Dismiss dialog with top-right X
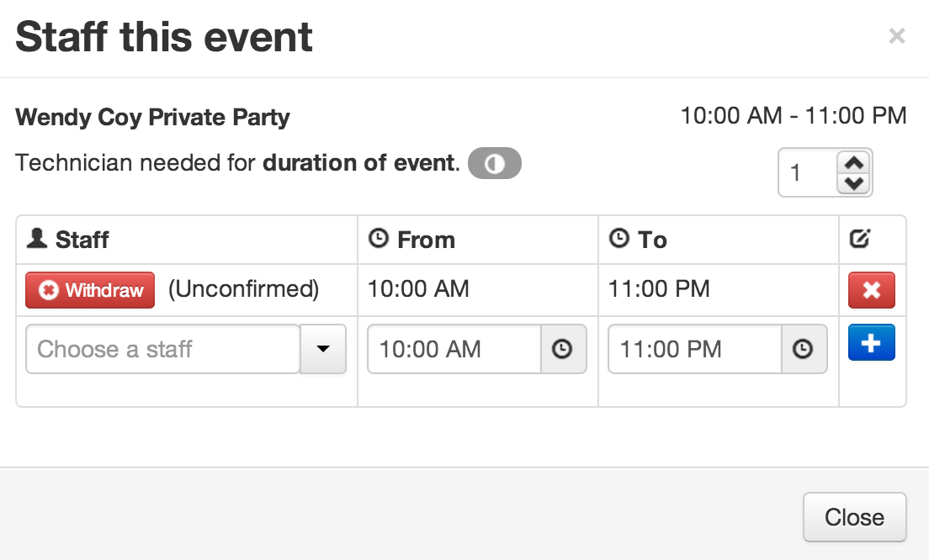Screen dimensions: 929x560 [897, 36]
